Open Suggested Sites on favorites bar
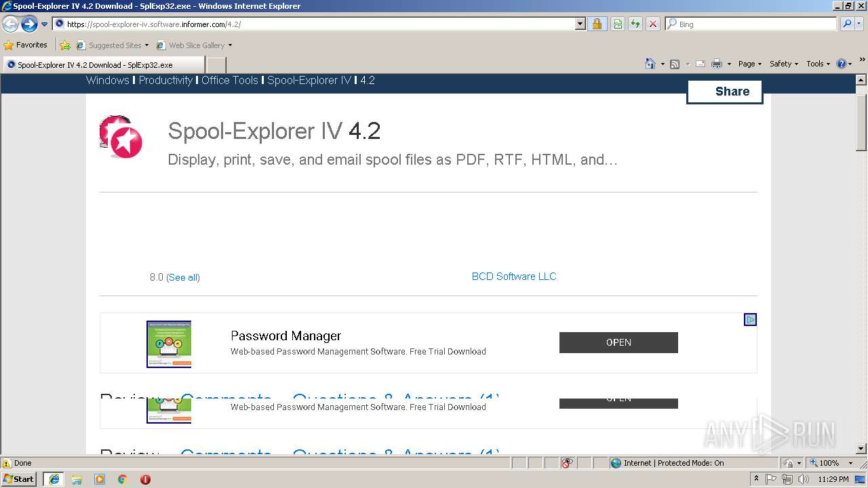 click(x=112, y=45)
